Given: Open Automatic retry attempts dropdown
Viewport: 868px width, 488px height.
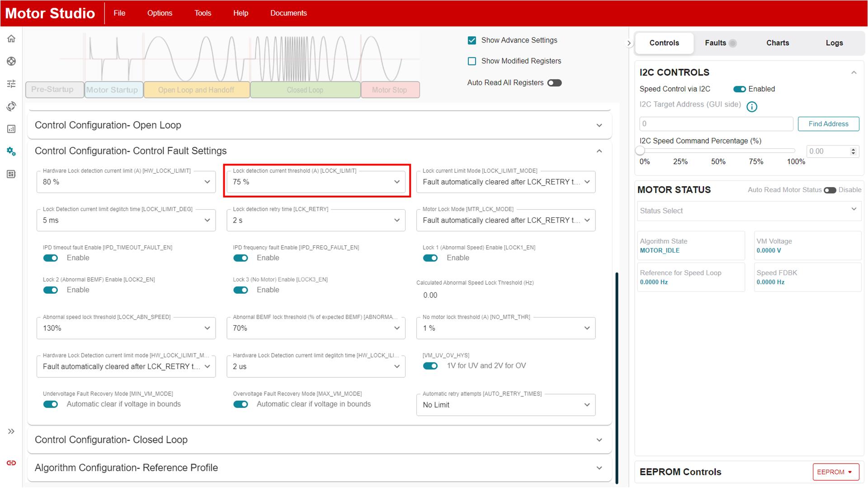Looking at the screenshot, I should pos(505,405).
